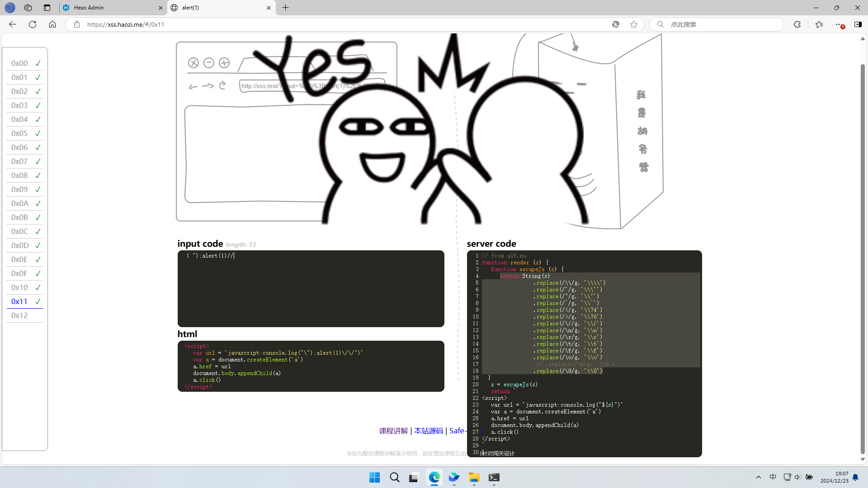Open level 0x00 in the sidebar
The width and height of the screenshot is (868, 488).
click(25, 63)
